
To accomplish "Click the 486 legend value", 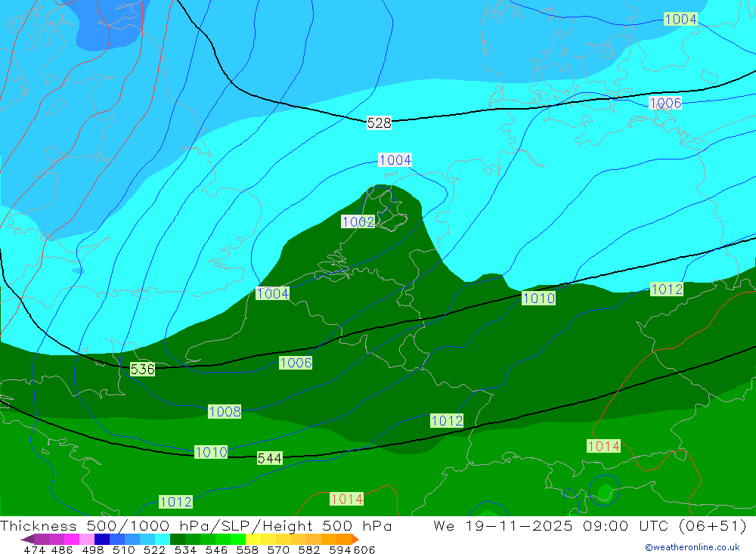I will click(62, 549).
